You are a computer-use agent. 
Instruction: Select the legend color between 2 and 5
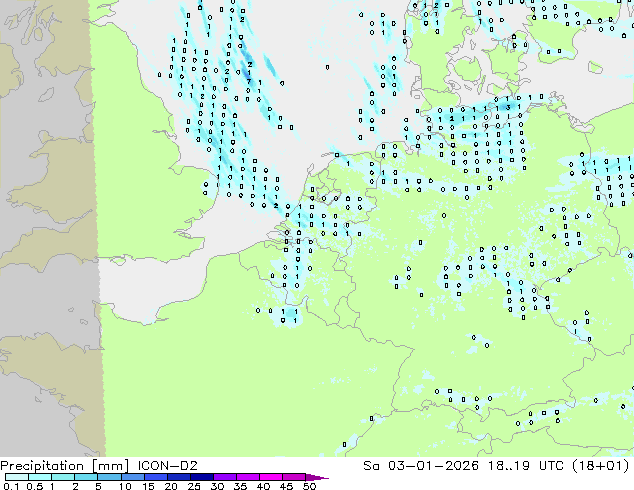coord(86,477)
